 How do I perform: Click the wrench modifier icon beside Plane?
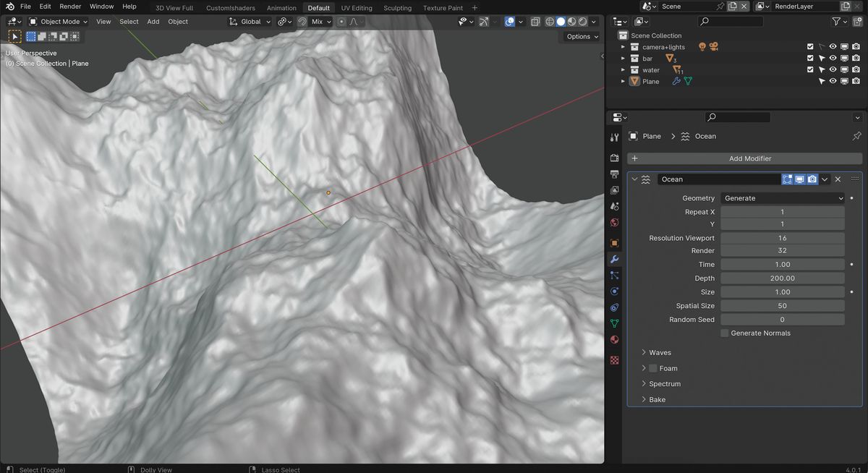676,81
